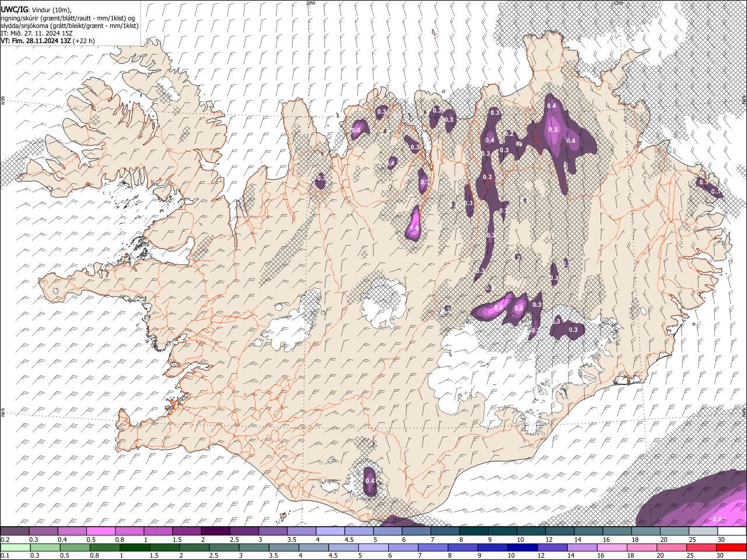Click the '20W' longitude label

[310, 3]
